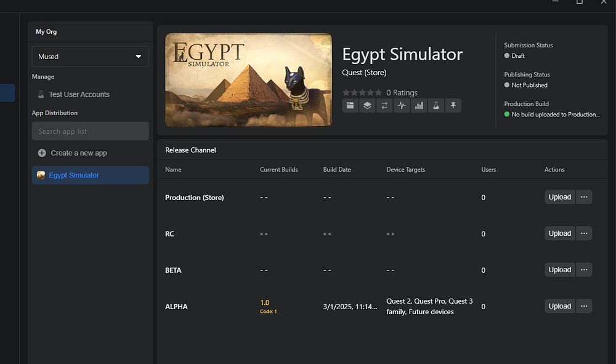Click the Search app list field
Viewport: 616px width, 364px height.
[91, 131]
